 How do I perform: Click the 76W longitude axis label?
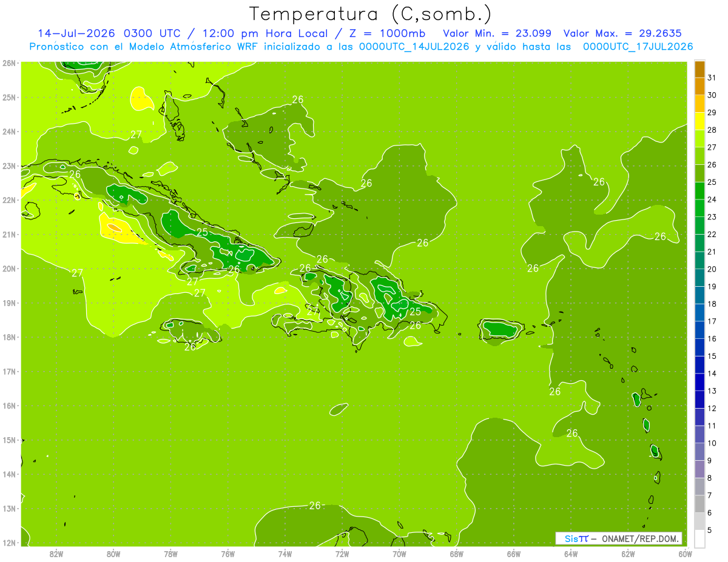tap(228, 553)
